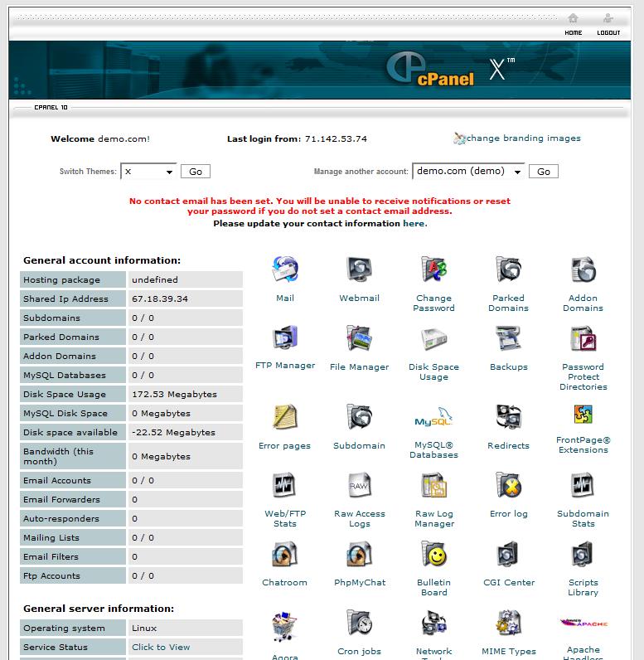Screen dimensions: 644x660
Task: Open the Redirects icon
Action: point(508,417)
